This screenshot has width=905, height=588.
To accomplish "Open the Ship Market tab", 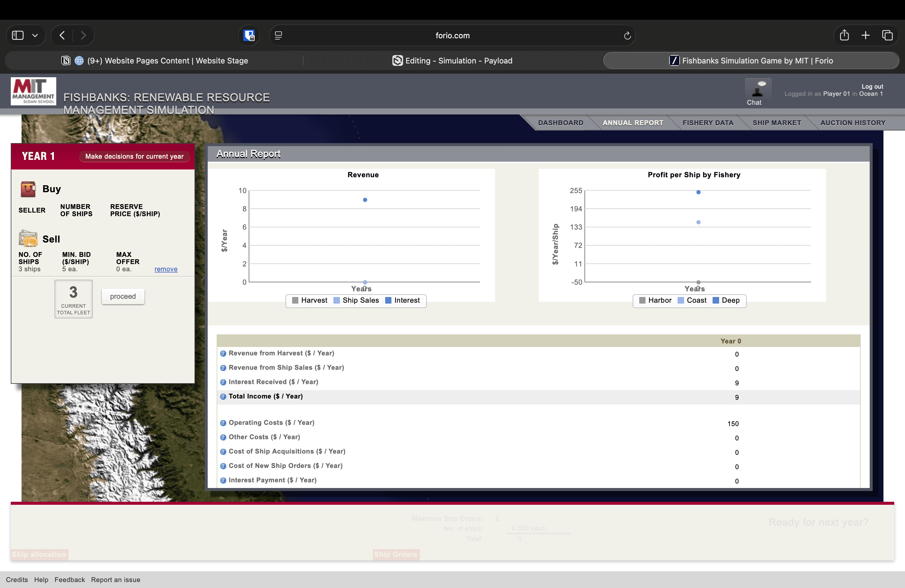I will coord(777,123).
